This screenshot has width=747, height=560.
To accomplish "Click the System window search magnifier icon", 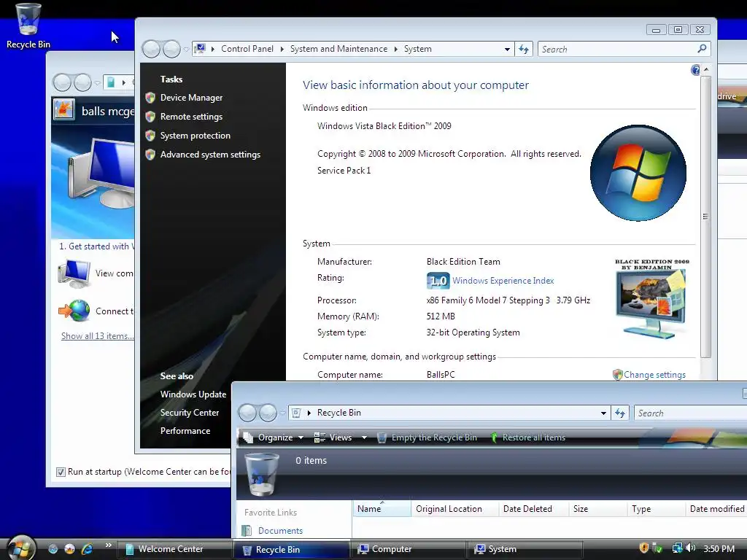I will 702,49.
